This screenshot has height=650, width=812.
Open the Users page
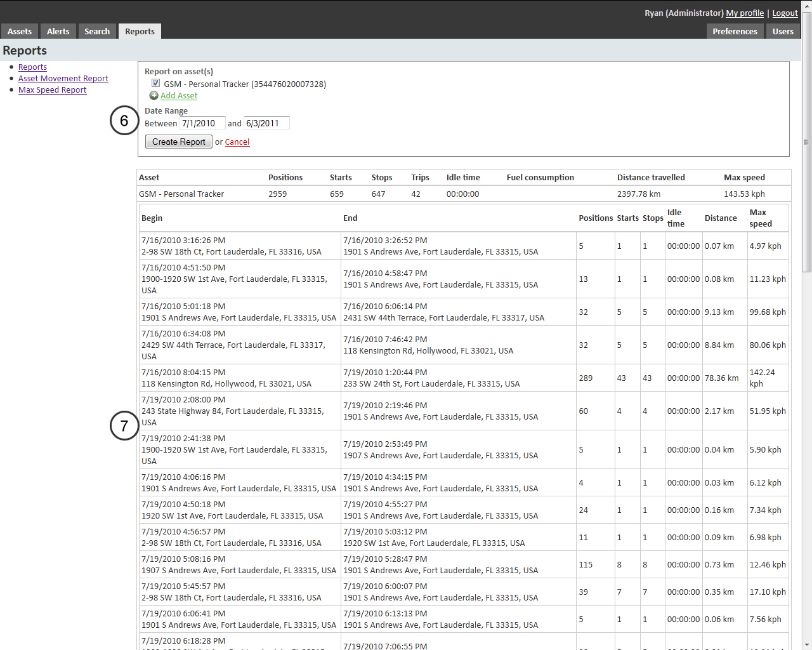(x=783, y=30)
